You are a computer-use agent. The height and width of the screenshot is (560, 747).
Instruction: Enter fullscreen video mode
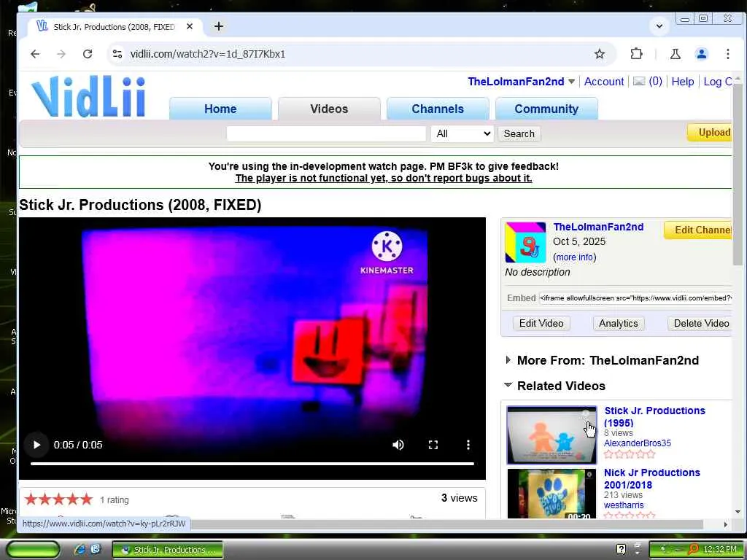pos(433,445)
